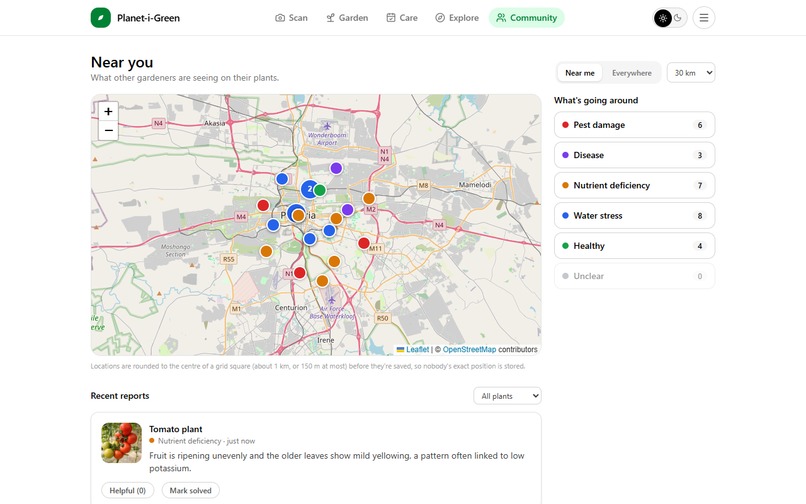Open the Scan tab
Image resolution: width=806 pixels, height=504 pixels.
tap(291, 18)
